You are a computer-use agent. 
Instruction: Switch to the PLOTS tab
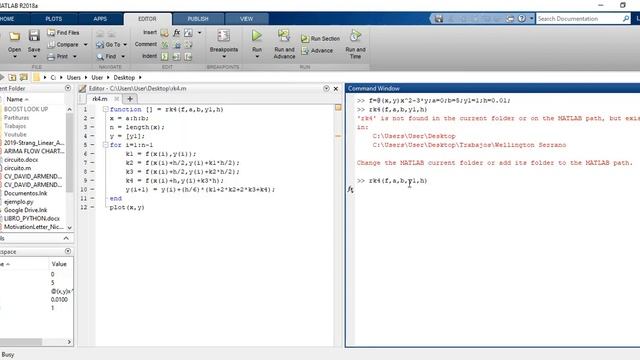[53, 19]
